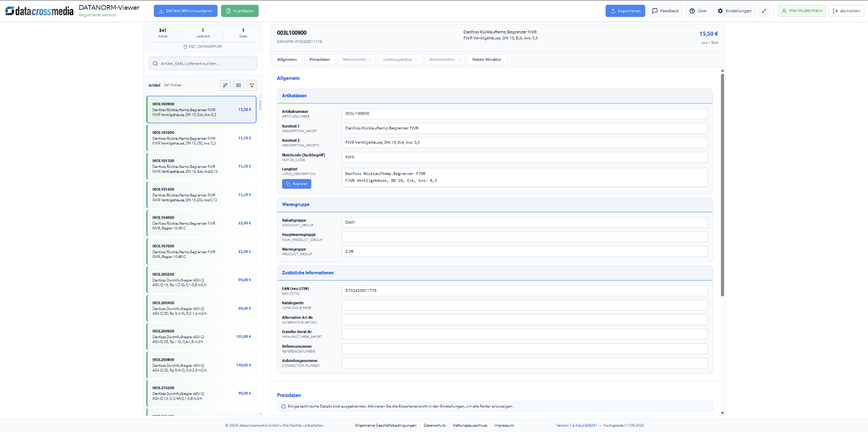Image resolution: width=868 pixels, height=432 pixels.
Task: Open the Impressum footer link
Action: [x=504, y=425]
